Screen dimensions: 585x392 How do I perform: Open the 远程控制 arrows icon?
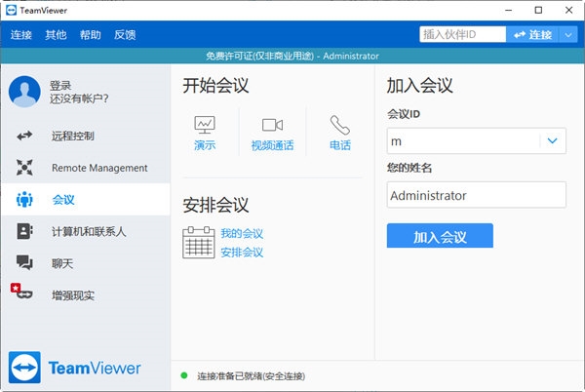coord(24,136)
